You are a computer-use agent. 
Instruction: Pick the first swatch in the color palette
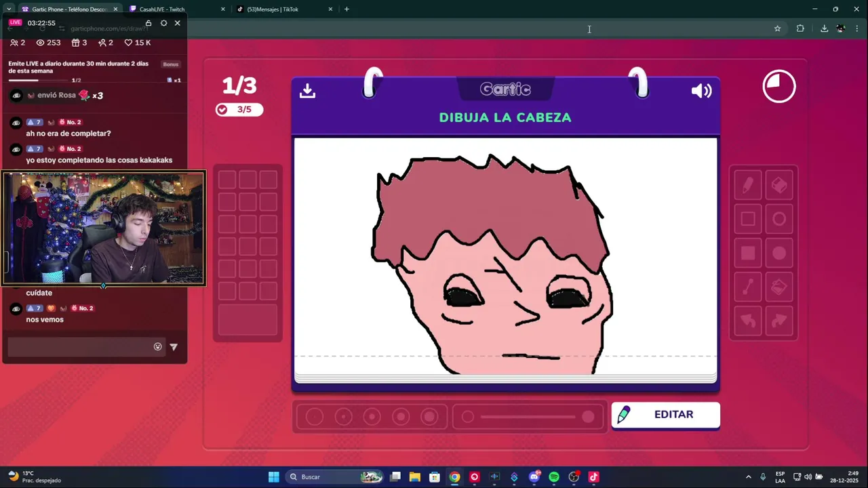(227, 180)
